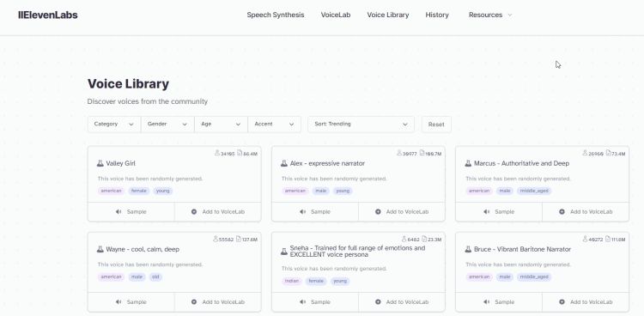Click the flask icon beside Bruce - Vibrant Baritone Narrator
This screenshot has width=644, height=316.
[468, 249]
